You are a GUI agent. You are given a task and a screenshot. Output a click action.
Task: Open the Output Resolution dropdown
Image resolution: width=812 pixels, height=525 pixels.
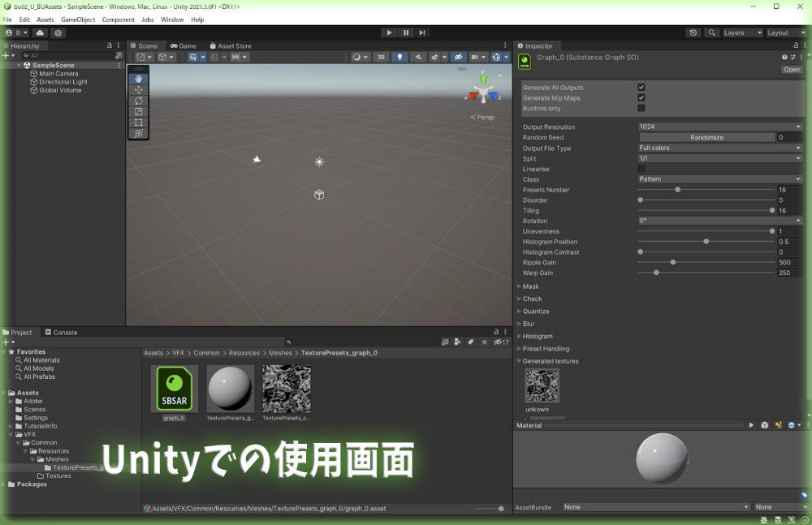point(719,127)
